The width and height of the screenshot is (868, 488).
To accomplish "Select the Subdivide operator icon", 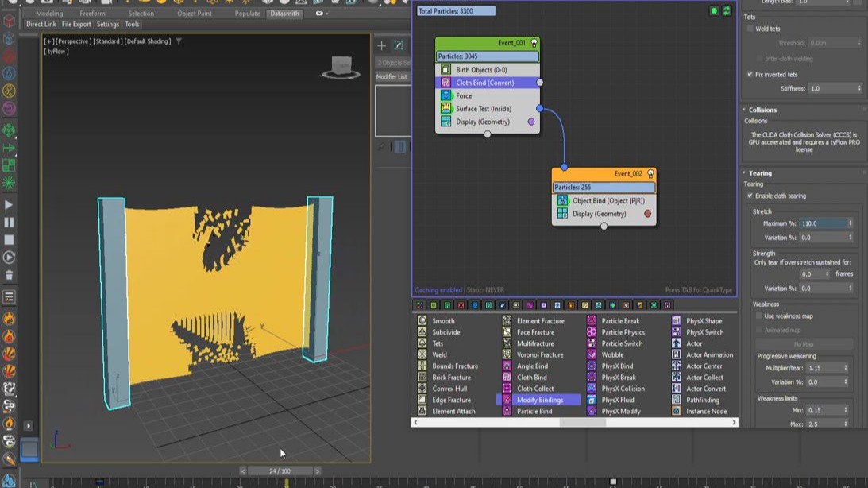I will 422,331.
